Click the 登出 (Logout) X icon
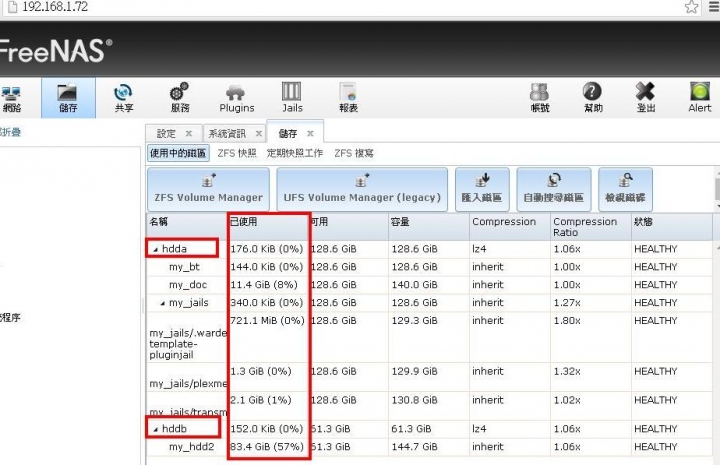The image size is (720, 465). point(645,91)
